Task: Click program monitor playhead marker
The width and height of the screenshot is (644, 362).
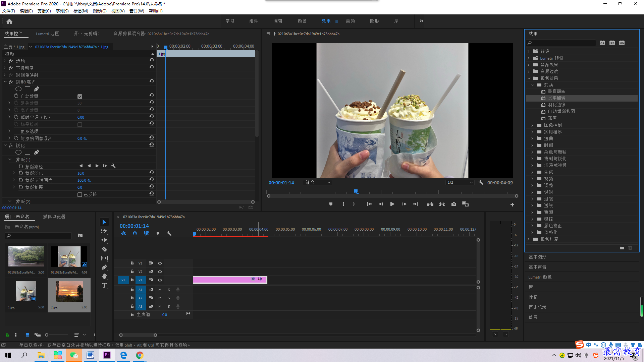Action: (x=356, y=191)
